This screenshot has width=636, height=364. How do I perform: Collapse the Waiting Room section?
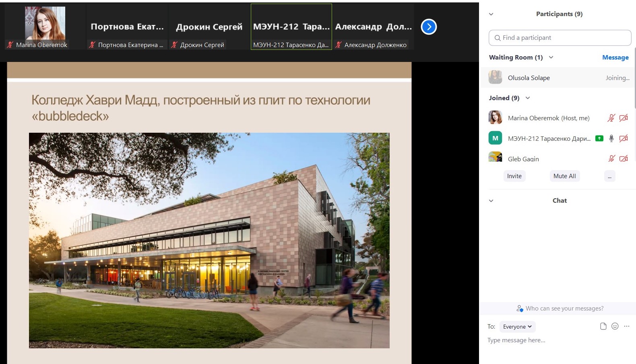coord(551,57)
